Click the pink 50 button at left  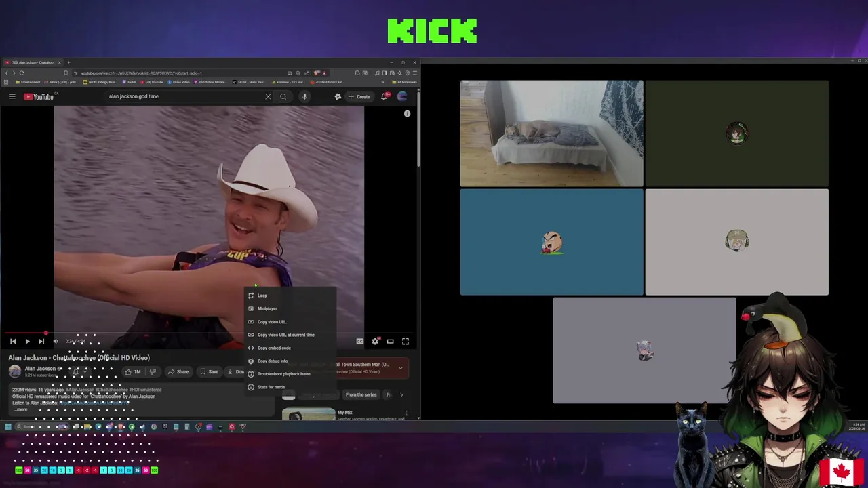click(x=27, y=470)
